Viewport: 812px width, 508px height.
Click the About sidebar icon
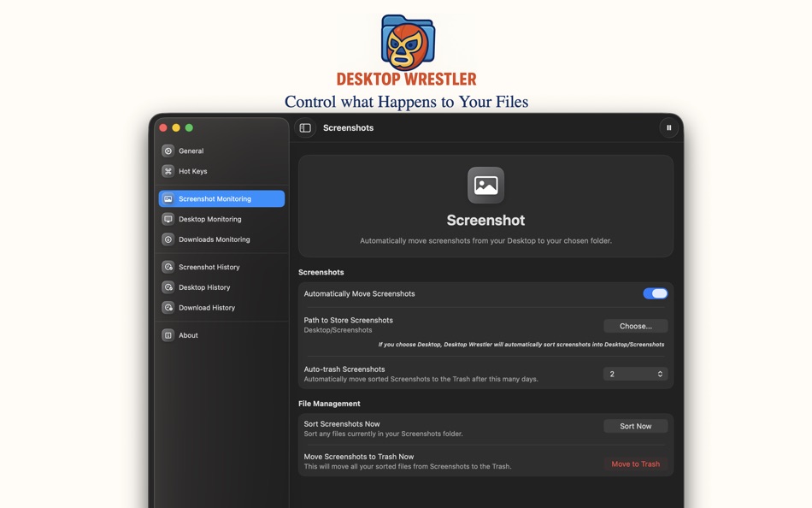(x=168, y=335)
